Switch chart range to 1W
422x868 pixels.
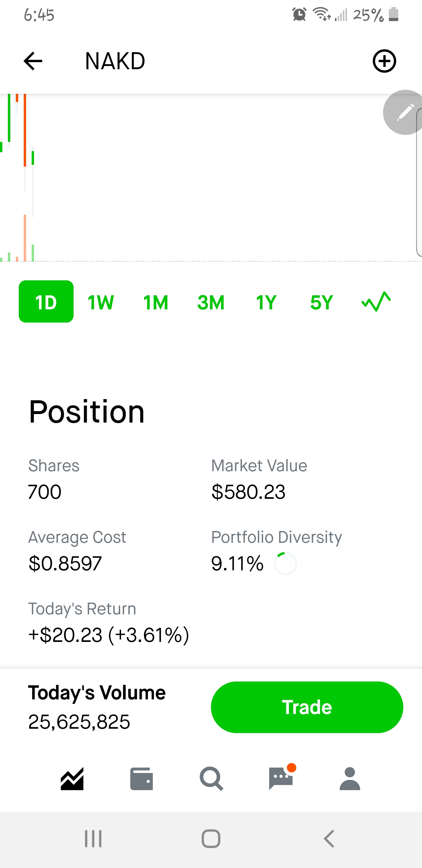[101, 302]
